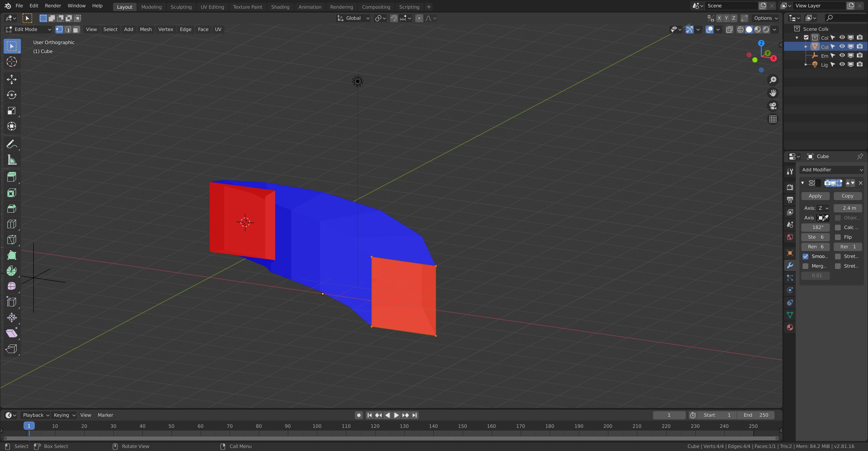The width and height of the screenshot is (868, 451).
Task: Open the Mesh menu
Action: 146,29
